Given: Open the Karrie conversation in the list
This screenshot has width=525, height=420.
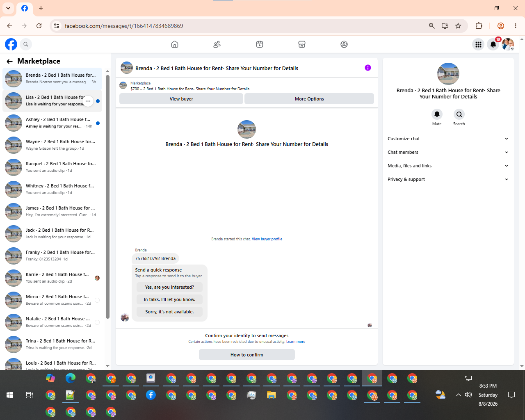Looking at the screenshot, I should [x=52, y=278].
